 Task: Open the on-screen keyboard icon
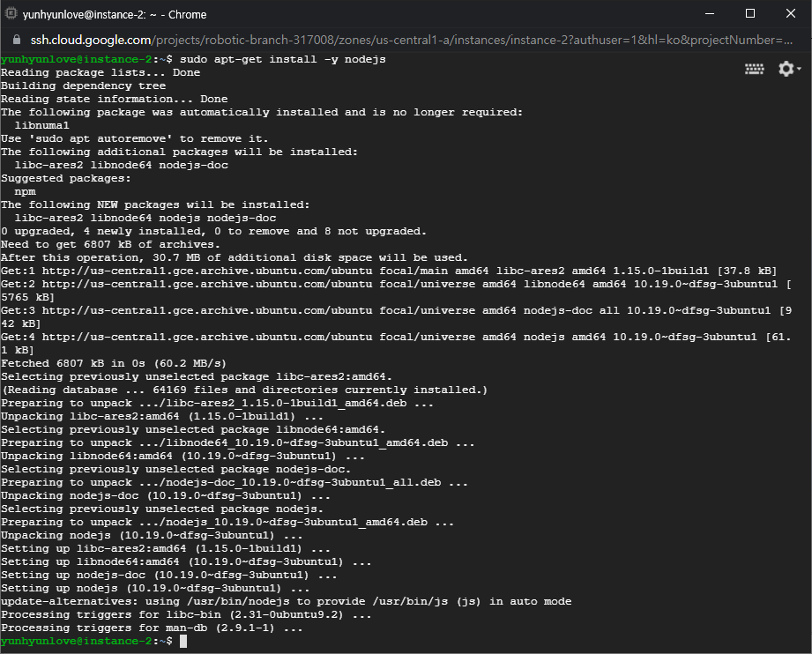[x=754, y=69]
